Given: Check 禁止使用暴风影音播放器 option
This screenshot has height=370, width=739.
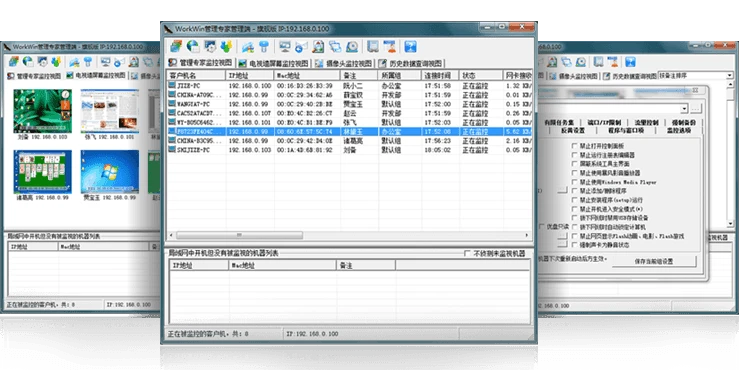Looking at the screenshot, I should pos(575,173).
